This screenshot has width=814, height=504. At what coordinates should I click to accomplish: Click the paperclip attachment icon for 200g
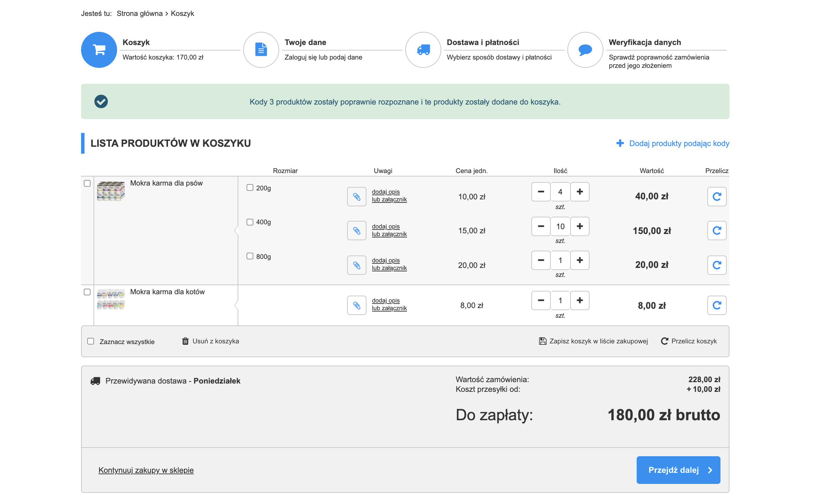pos(356,197)
